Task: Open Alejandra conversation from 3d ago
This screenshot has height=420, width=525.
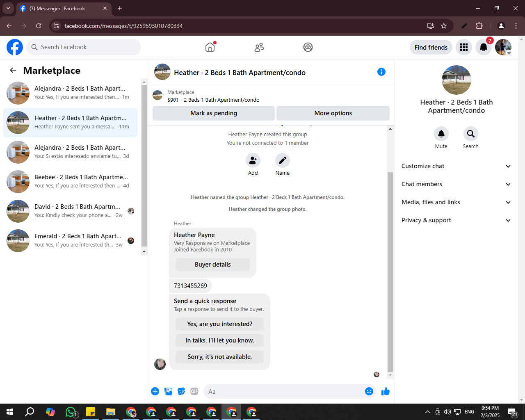Action: [71, 152]
